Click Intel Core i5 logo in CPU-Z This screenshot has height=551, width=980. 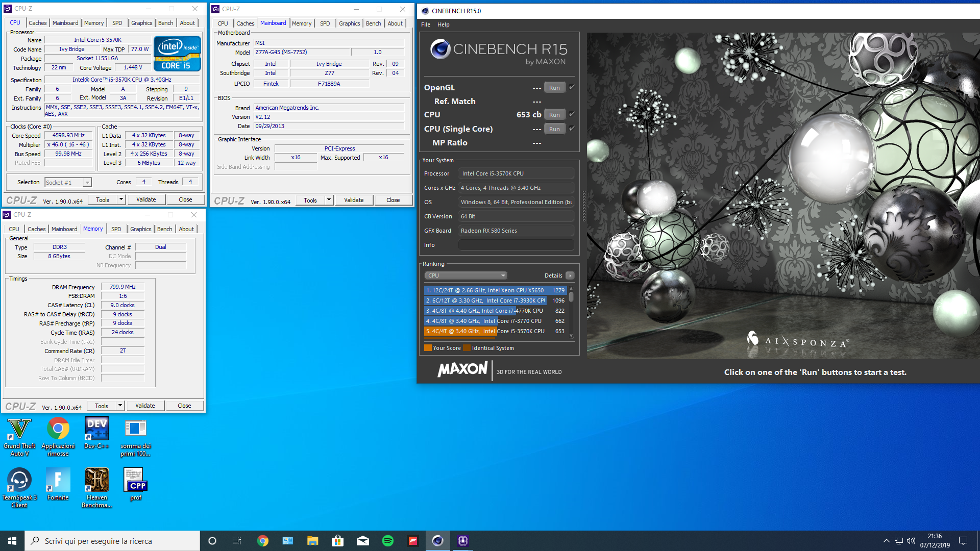(x=177, y=53)
